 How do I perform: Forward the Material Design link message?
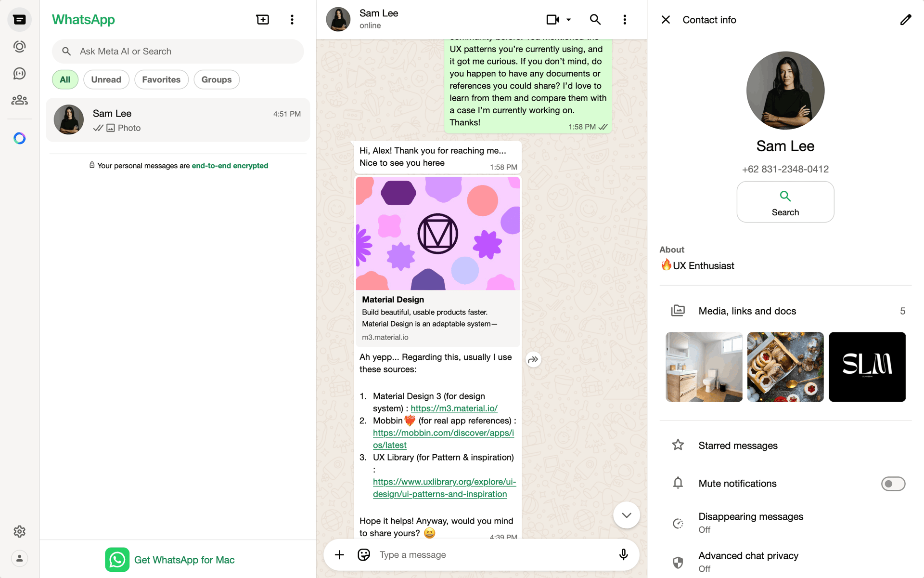[533, 359]
